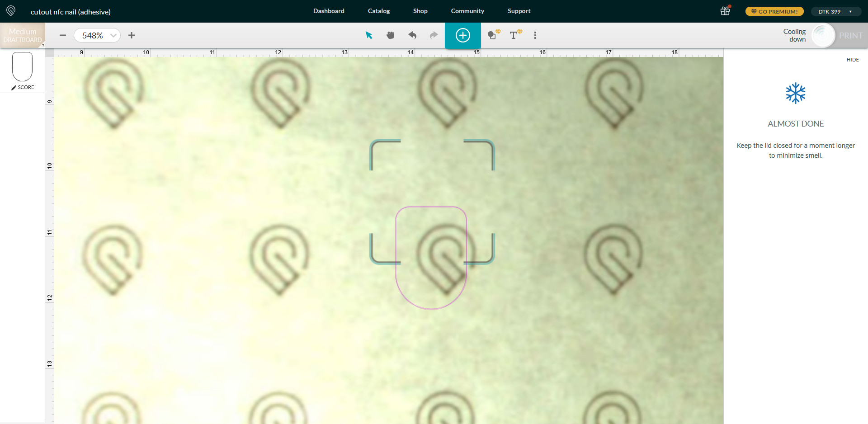Click the ALMOST DONE heading
The width and height of the screenshot is (868, 424).
pyautogui.click(x=796, y=123)
